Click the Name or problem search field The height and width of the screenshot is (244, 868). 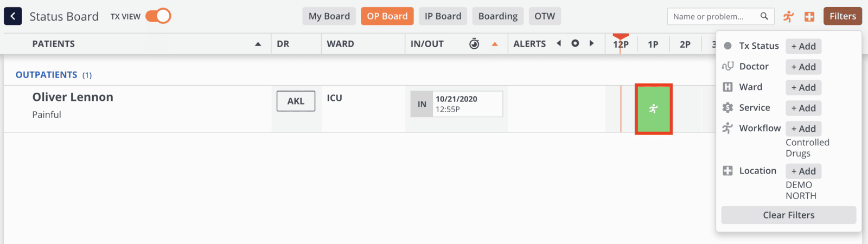[711, 16]
